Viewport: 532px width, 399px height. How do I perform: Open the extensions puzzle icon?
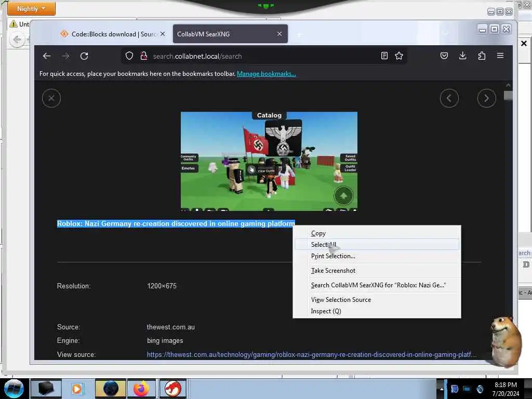tap(482, 56)
